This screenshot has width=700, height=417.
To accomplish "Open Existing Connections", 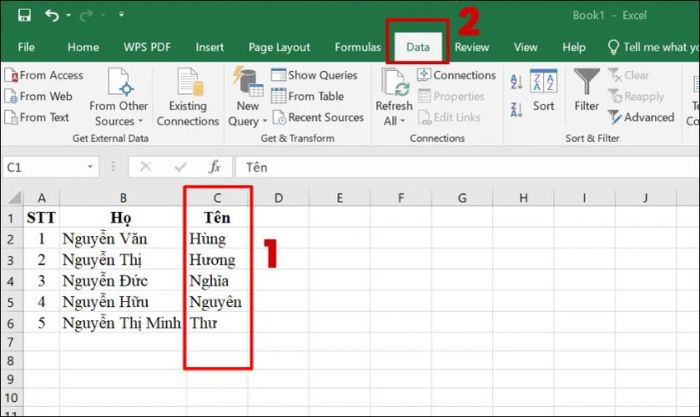I will tap(188, 97).
